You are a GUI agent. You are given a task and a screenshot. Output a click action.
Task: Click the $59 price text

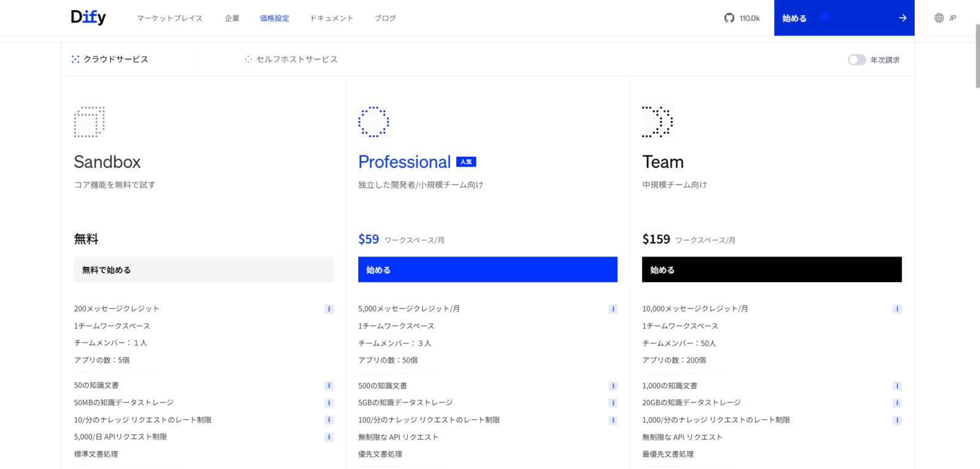click(369, 239)
